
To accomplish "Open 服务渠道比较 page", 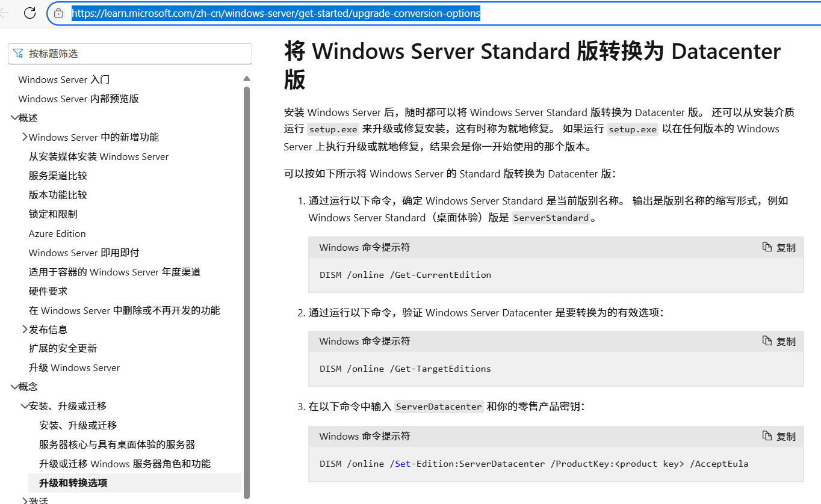I will [58, 176].
